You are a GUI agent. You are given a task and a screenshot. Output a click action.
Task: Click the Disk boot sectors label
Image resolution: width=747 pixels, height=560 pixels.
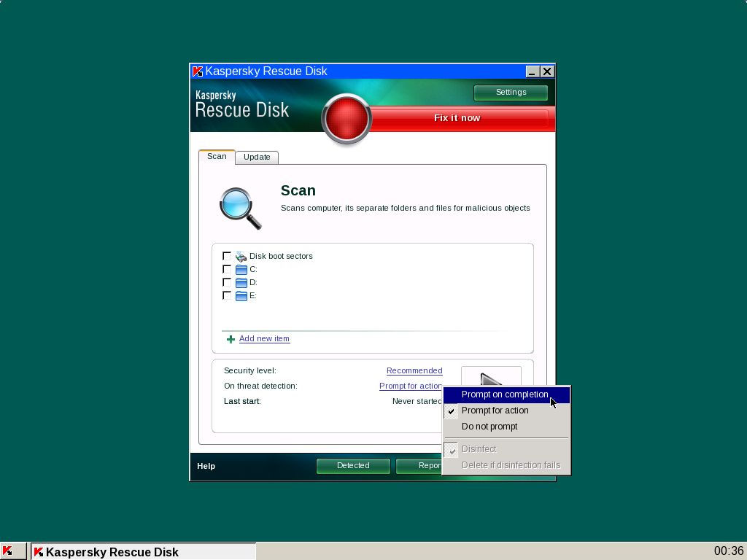pos(281,256)
